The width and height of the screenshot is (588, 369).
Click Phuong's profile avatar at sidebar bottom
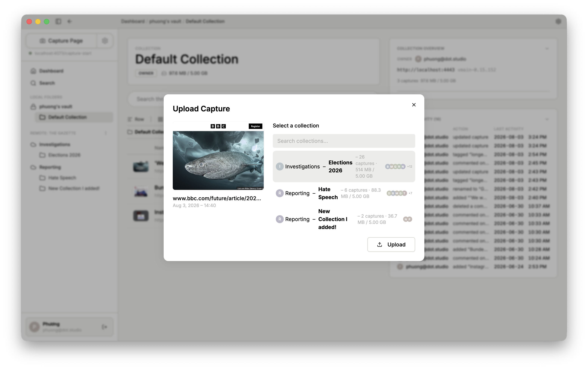coord(34,327)
